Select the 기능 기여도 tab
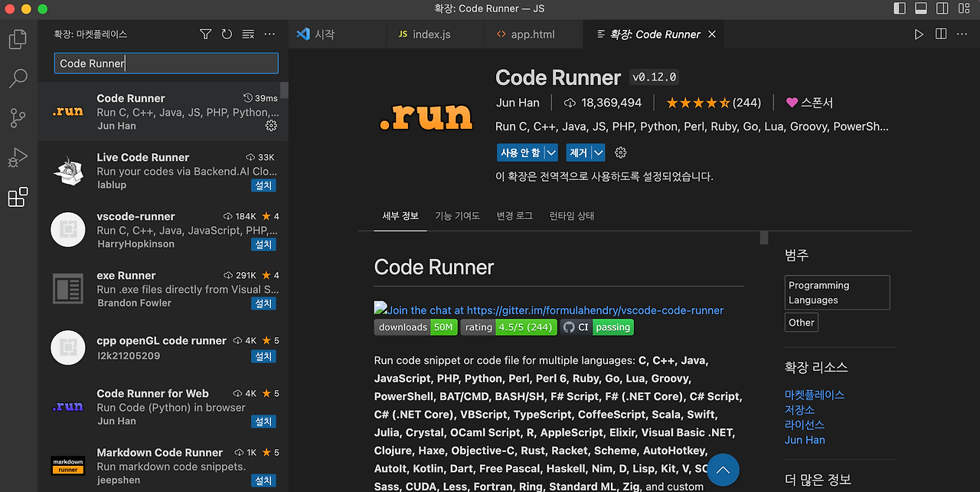The image size is (980, 492). click(x=457, y=216)
